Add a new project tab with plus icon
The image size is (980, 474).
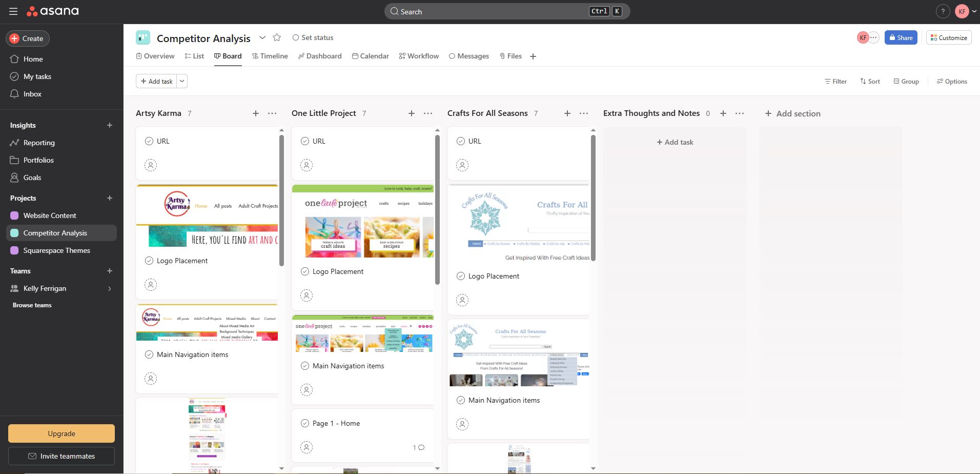pyautogui.click(x=533, y=56)
